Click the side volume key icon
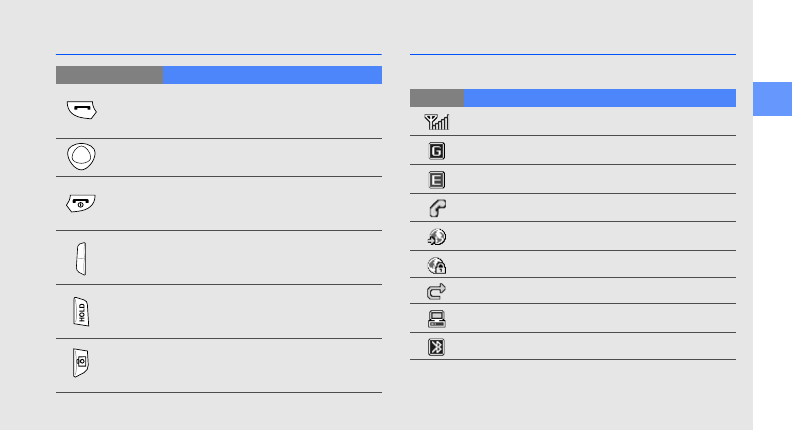Image resolution: width=792 pixels, height=430 pixels. [x=82, y=258]
